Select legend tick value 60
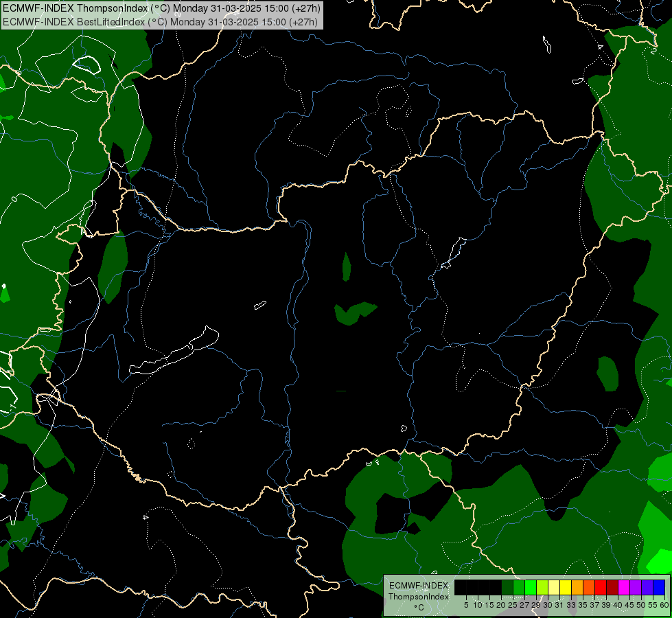 coord(664,605)
